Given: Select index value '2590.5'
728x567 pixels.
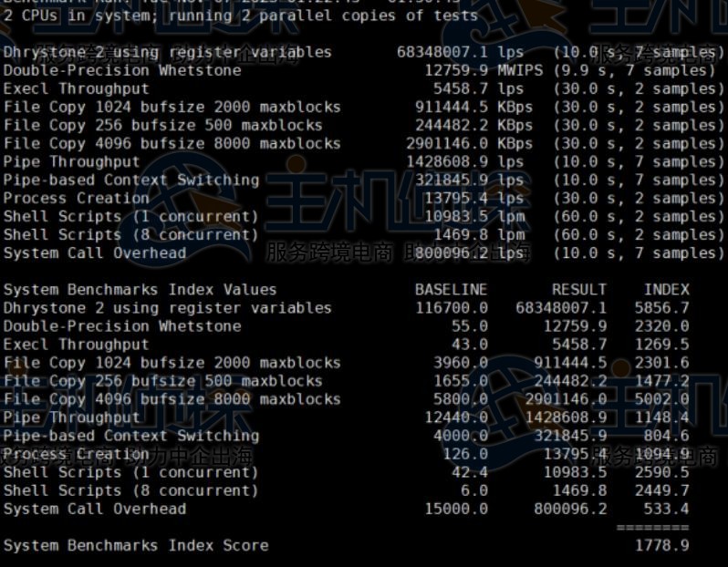Looking at the screenshot, I should (x=661, y=472).
